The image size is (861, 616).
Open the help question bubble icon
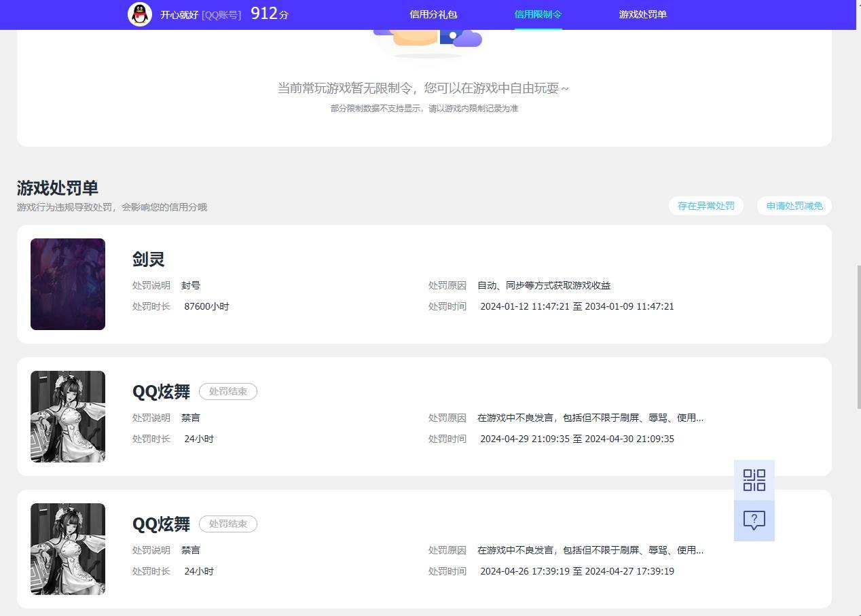tap(754, 521)
